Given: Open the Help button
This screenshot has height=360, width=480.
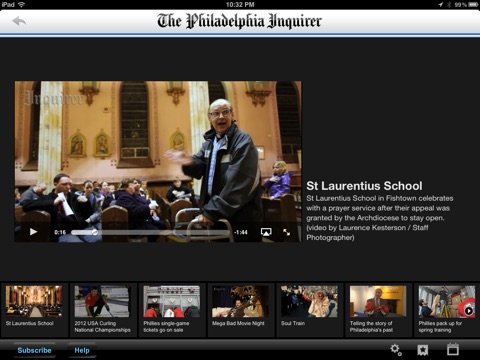Looking at the screenshot, I should pyautogui.click(x=82, y=350).
